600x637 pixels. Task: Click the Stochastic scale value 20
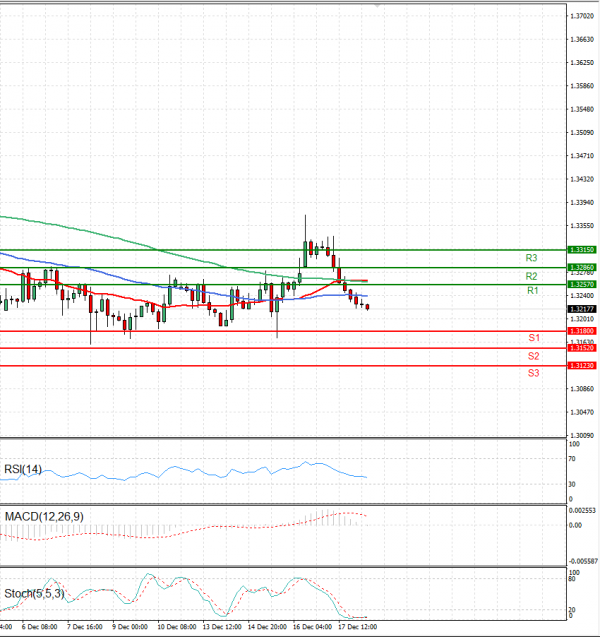point(572,610)
